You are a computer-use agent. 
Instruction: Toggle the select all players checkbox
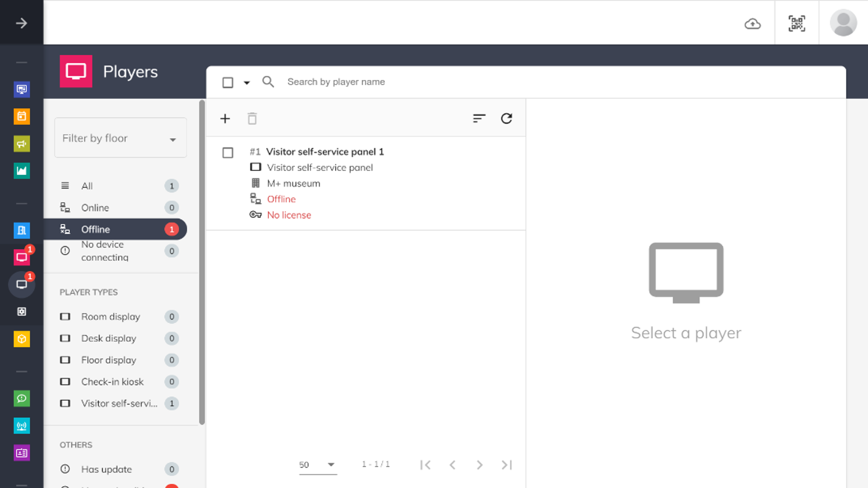(228, 82)
